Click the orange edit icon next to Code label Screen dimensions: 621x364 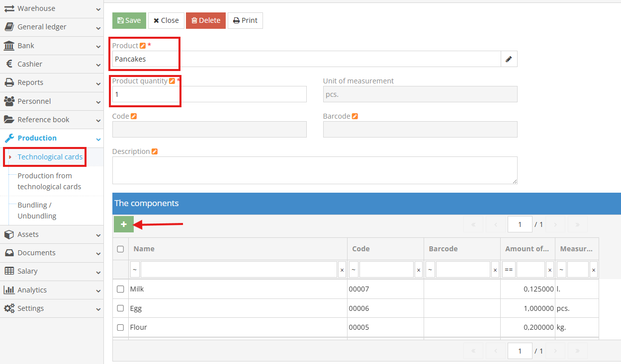134,116
